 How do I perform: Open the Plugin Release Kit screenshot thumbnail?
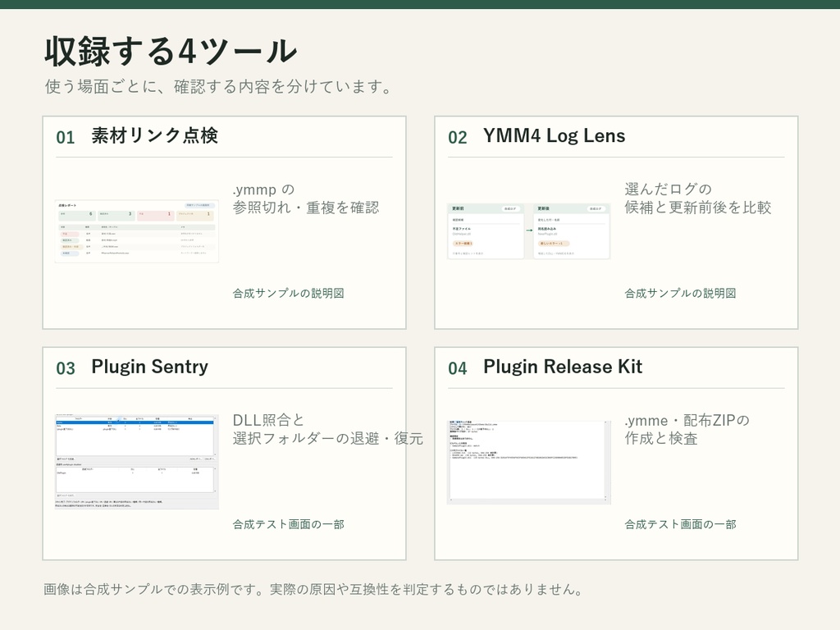tap(529, 462)
